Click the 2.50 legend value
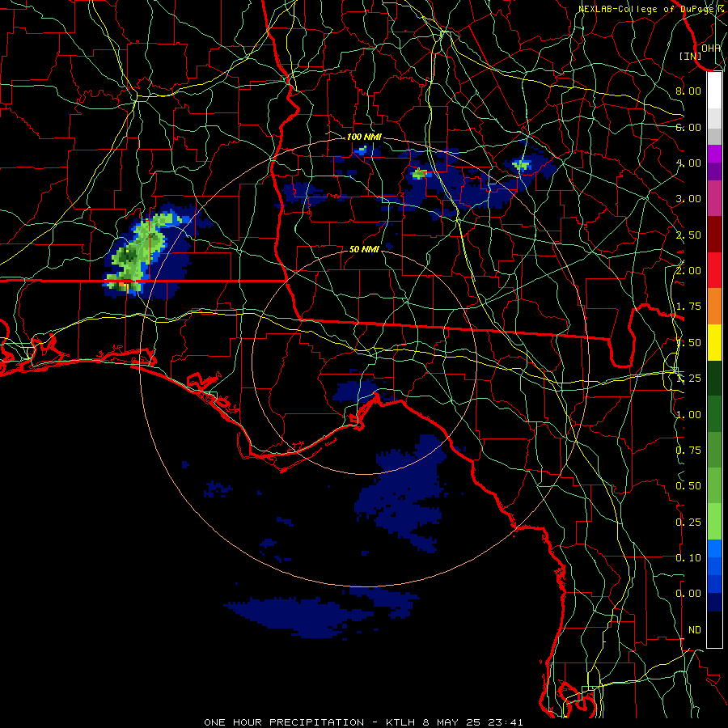Image resolution: width=728 pixels, height=728 pixels. point(688,235)
